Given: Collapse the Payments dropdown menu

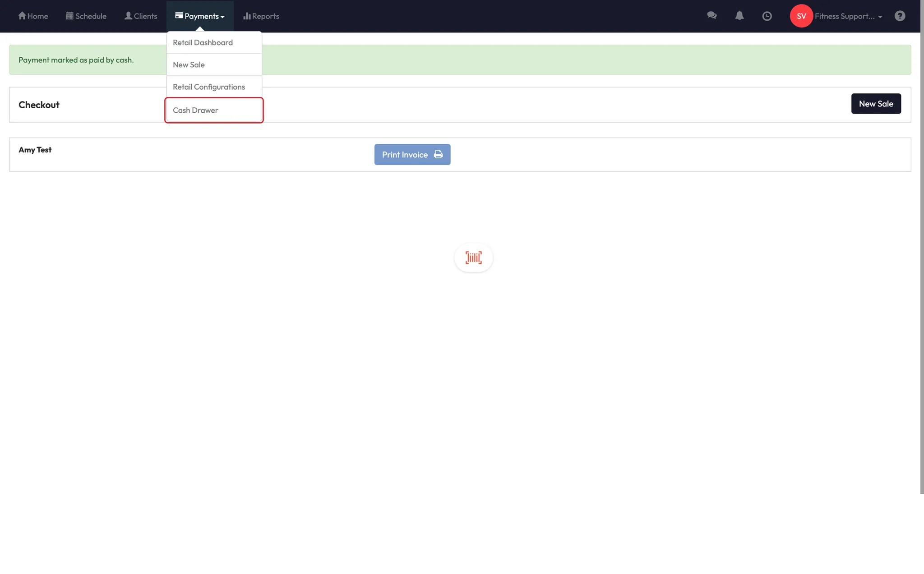Looking at the screenshot, I should (200, 16).
